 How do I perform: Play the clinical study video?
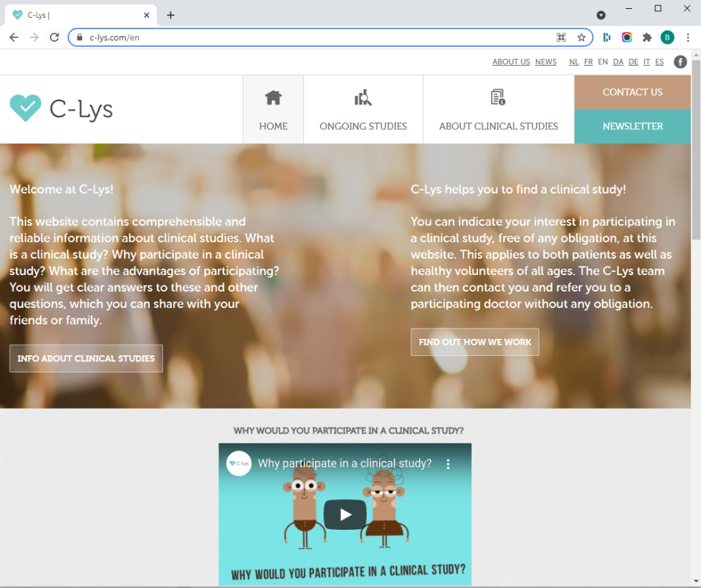coord(345,514)
